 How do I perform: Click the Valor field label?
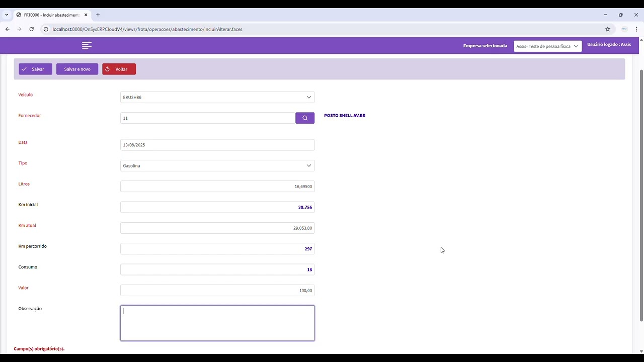point(24,288)
